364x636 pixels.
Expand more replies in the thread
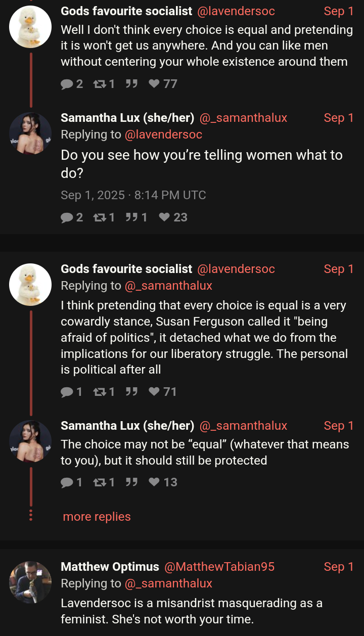click(x=97, y=517)
